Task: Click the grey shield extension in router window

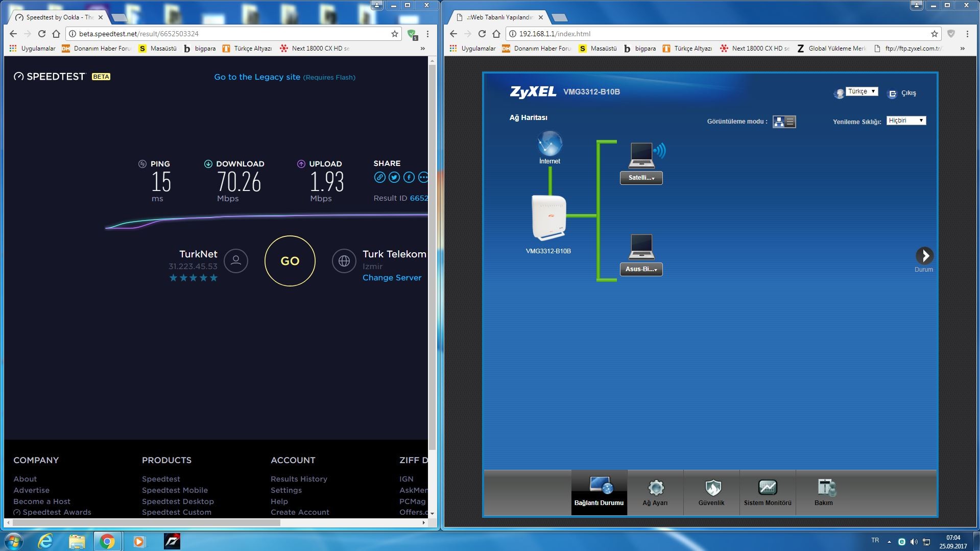Action: (951, 34)
